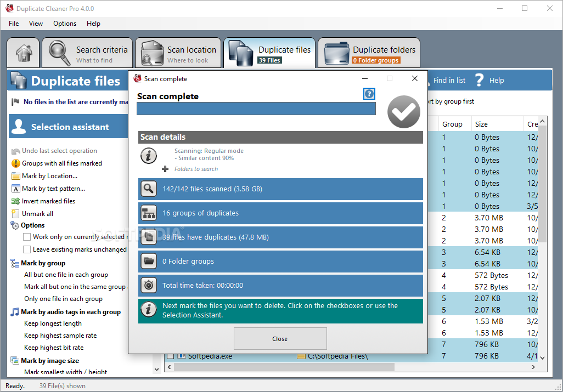Click the info icon in Scan details
Viewport: 563px width, 392px height.
[x=149, y=156]
